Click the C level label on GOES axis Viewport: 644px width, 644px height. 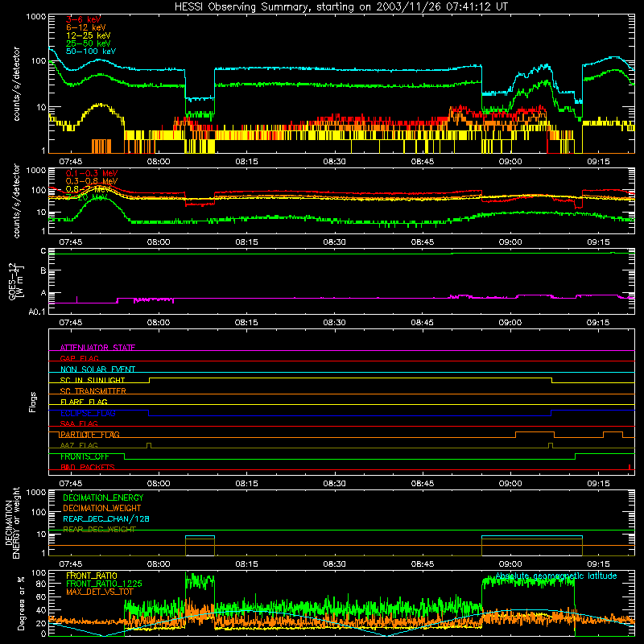click(x=43, y=251)
